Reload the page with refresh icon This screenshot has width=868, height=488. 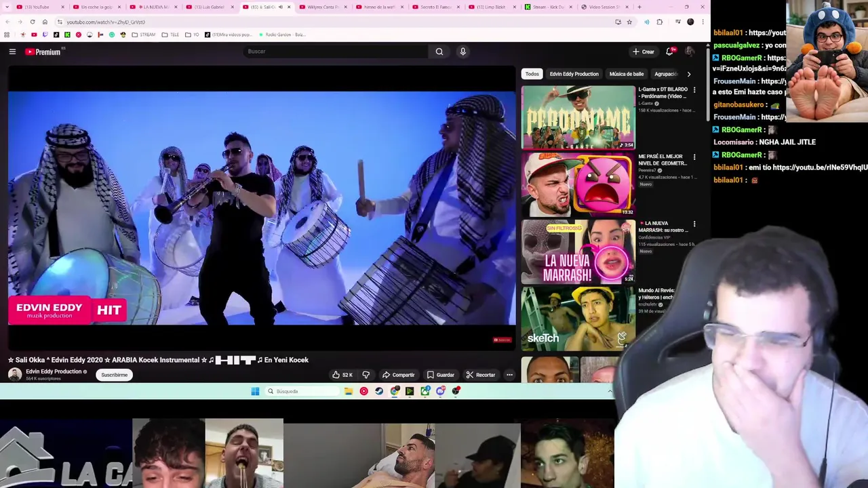tap(33, 22)
